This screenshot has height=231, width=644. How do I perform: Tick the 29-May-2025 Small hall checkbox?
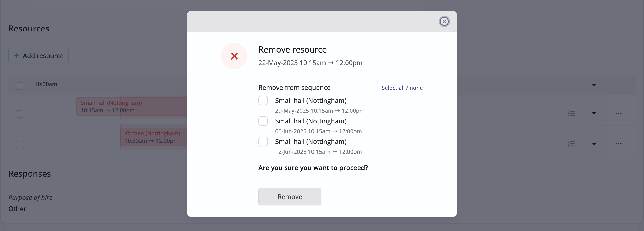tap(263, 100)
